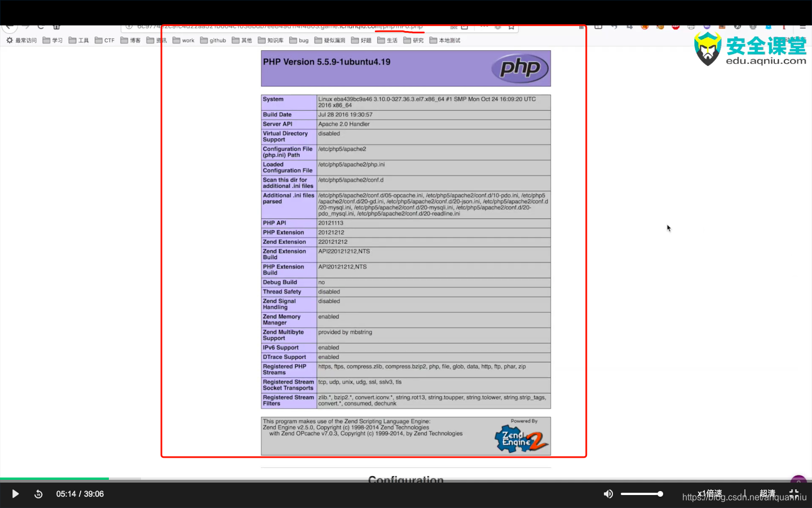Screen dimensions: 812x508
Task: Open the 超清 video quality menu
Action: point(767,493)
